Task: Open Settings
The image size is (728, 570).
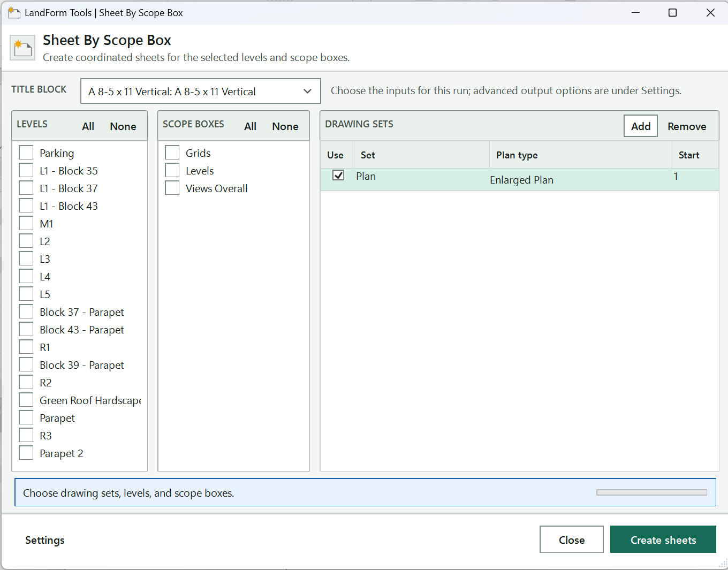Action: coord(45,540)
